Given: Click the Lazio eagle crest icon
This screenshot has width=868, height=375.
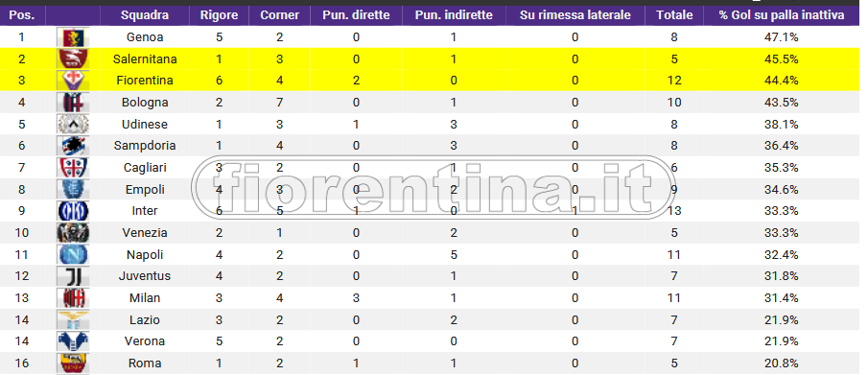Looking at the screenshot, I should 73,319.
